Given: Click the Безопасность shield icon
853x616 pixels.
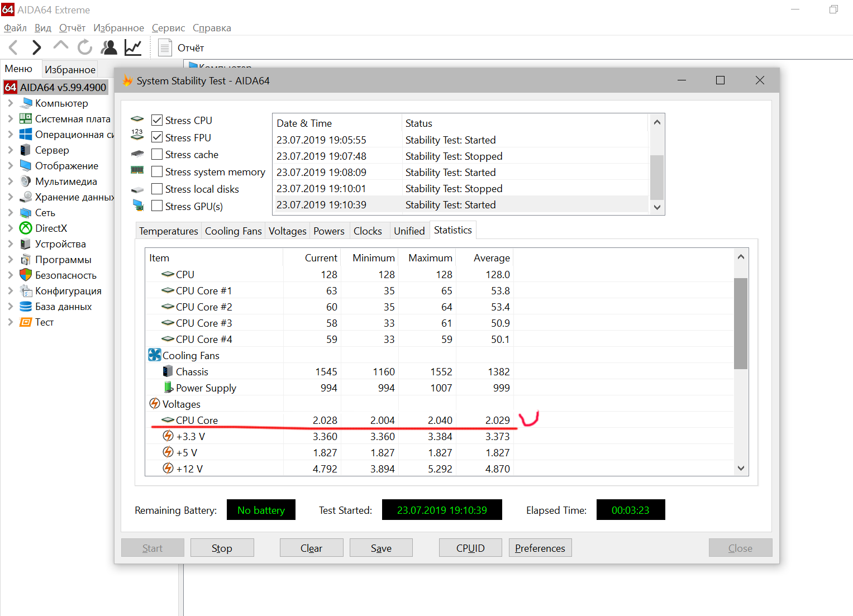Looking at the screenshot, I should (26, 275).
